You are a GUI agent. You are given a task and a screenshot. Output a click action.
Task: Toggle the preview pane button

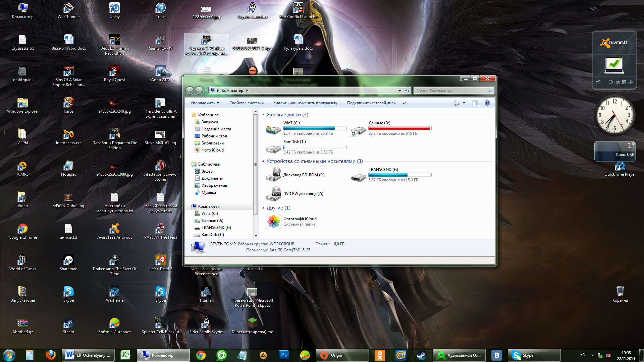(x=475, y=103)
